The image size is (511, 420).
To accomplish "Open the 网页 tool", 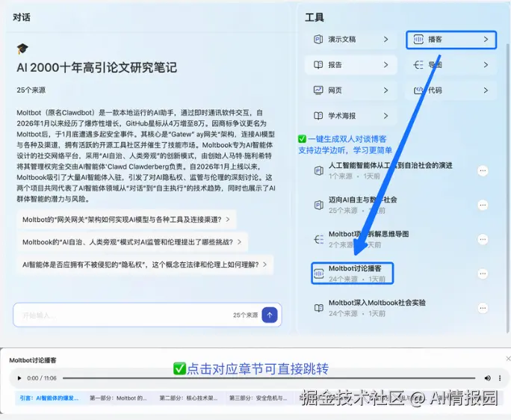I will point(351,90).
